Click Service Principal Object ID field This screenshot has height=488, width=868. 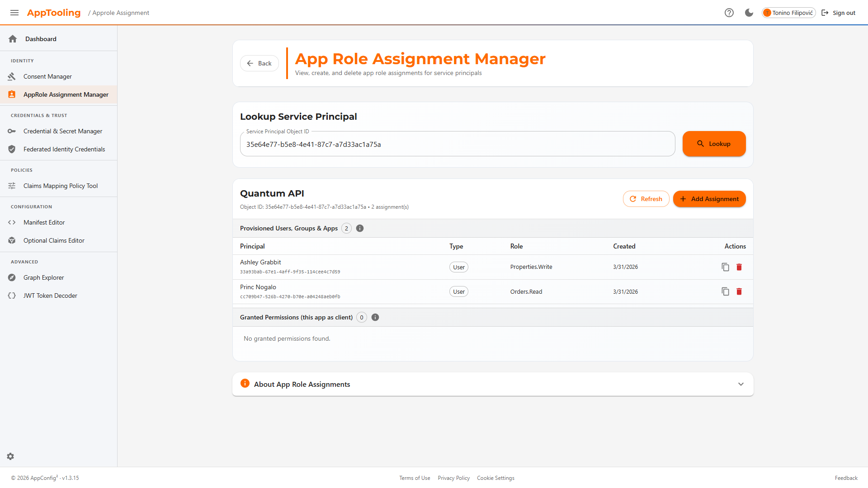pyautogui.click(x=457, y=145)
